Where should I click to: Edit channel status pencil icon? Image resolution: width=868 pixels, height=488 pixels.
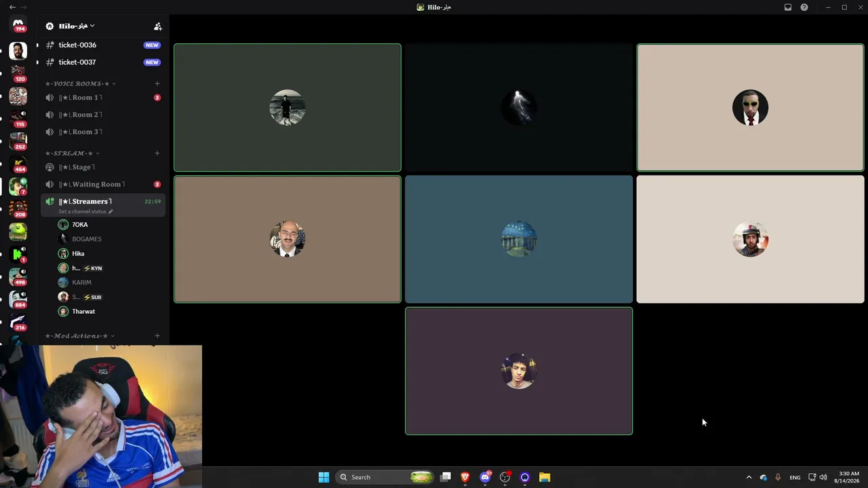click(111, 211)
